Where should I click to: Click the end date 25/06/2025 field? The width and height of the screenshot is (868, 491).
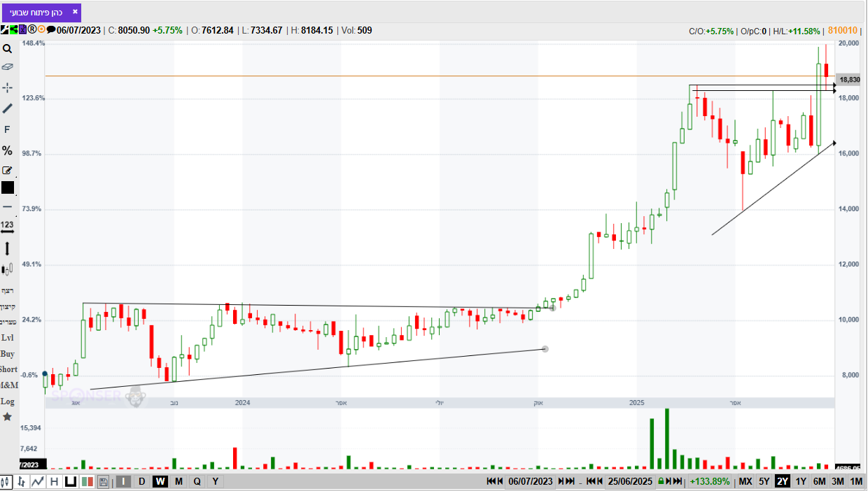(x=630, y=481)
